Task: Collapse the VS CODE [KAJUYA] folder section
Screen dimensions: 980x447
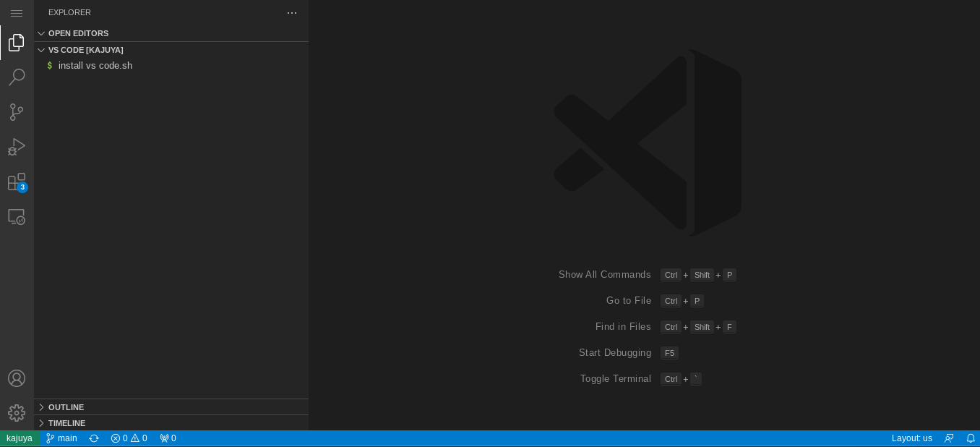Action: (171, 50)
